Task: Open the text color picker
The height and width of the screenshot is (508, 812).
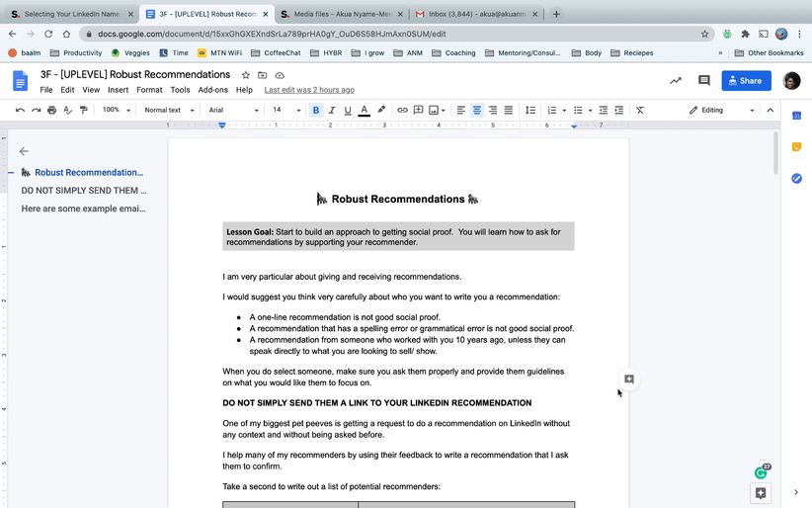Action: point(365,110)
